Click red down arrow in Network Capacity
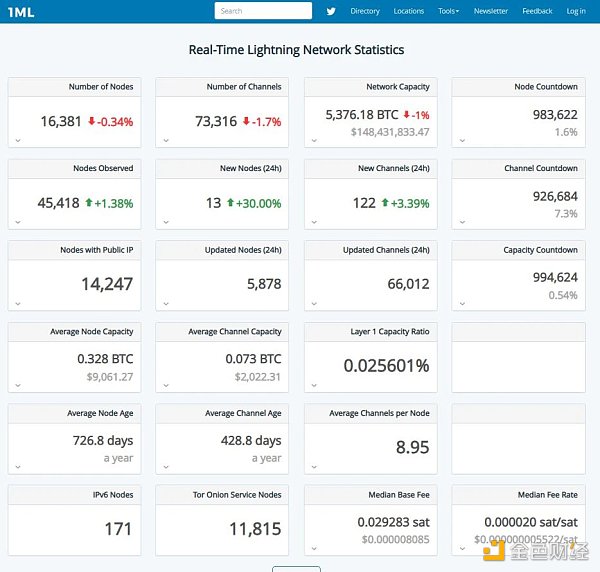This screenshot has height=572, width=600. coord(407,115)
